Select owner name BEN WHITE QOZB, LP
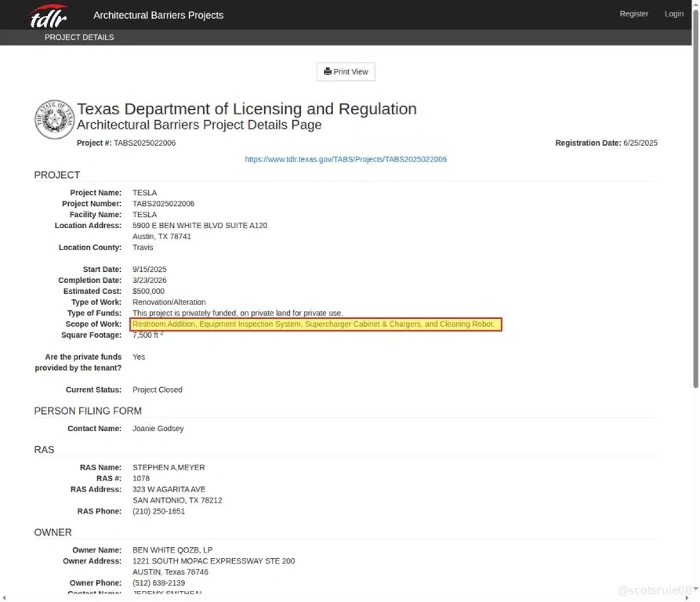Viewport: 700px width, 602px height. [x=173, y=550]
